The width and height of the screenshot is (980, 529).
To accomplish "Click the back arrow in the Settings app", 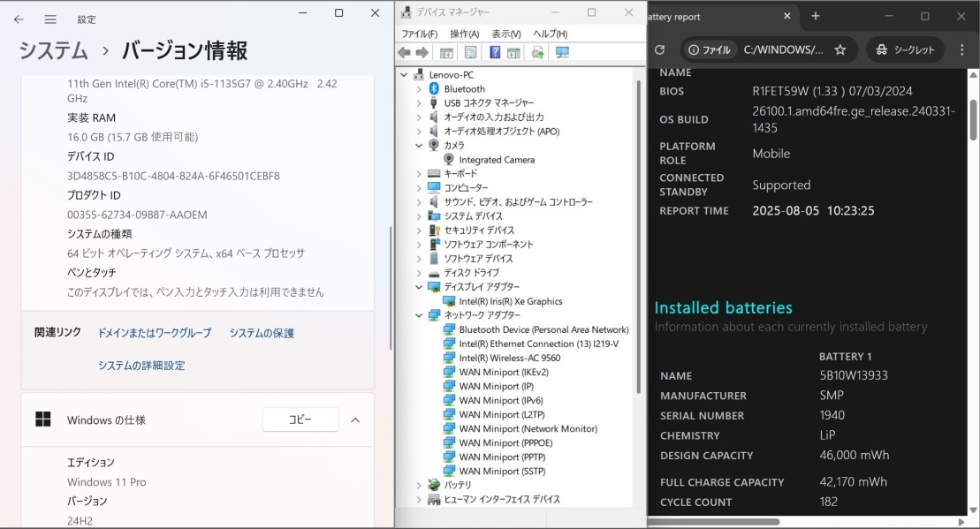I will pos(19,19).
